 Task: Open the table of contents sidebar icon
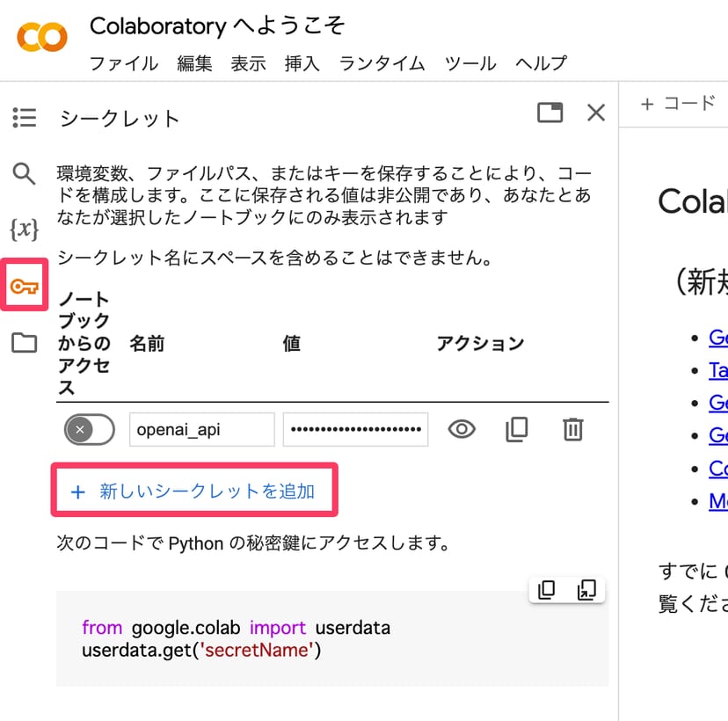pyautogui.click(x=24, y=118)
